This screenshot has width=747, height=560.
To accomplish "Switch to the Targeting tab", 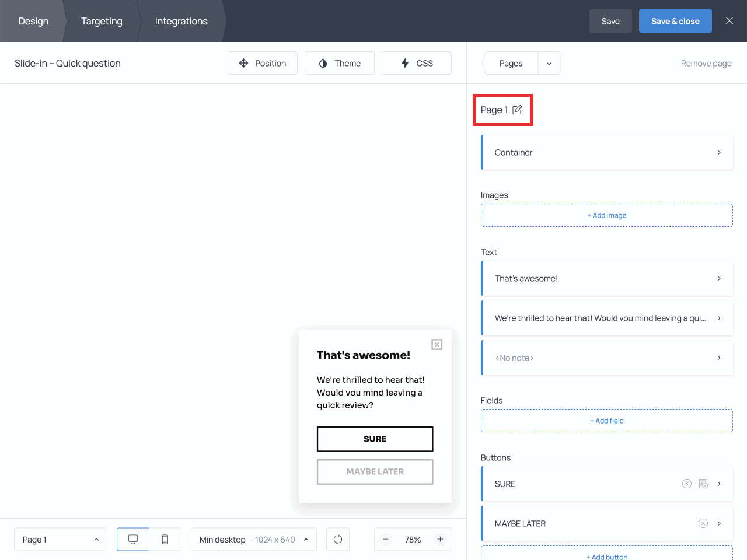I will coord(102,21).
